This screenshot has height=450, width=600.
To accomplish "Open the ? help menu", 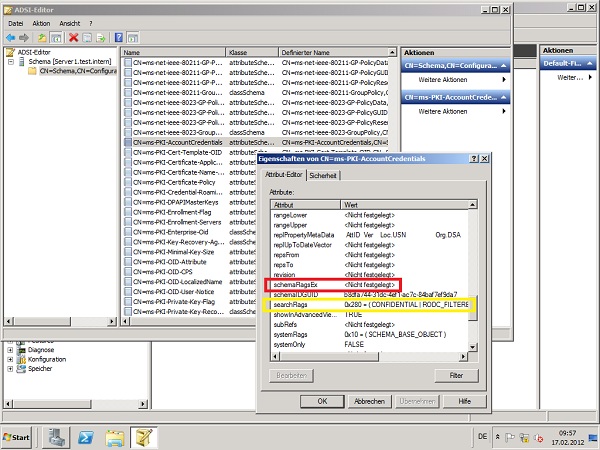I will 91,23.
